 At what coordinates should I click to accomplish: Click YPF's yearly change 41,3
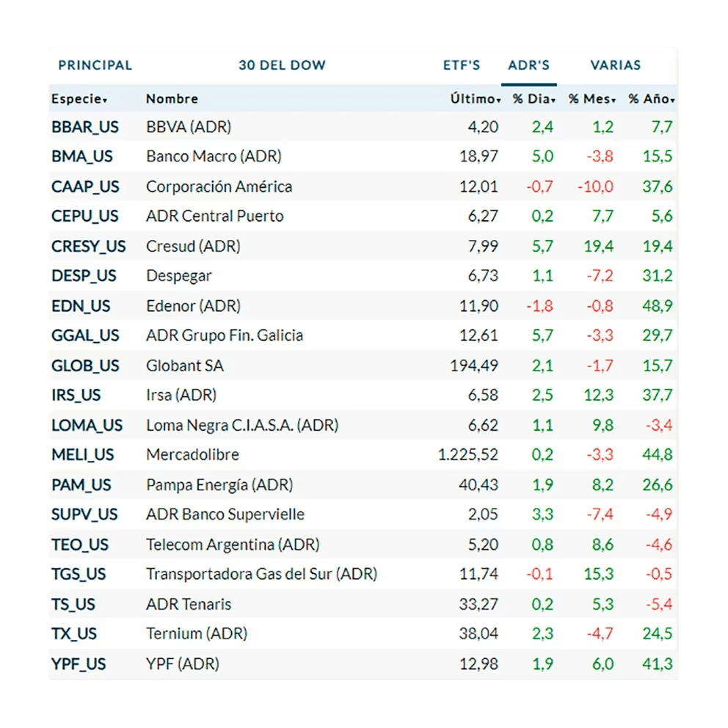(658, 664)
